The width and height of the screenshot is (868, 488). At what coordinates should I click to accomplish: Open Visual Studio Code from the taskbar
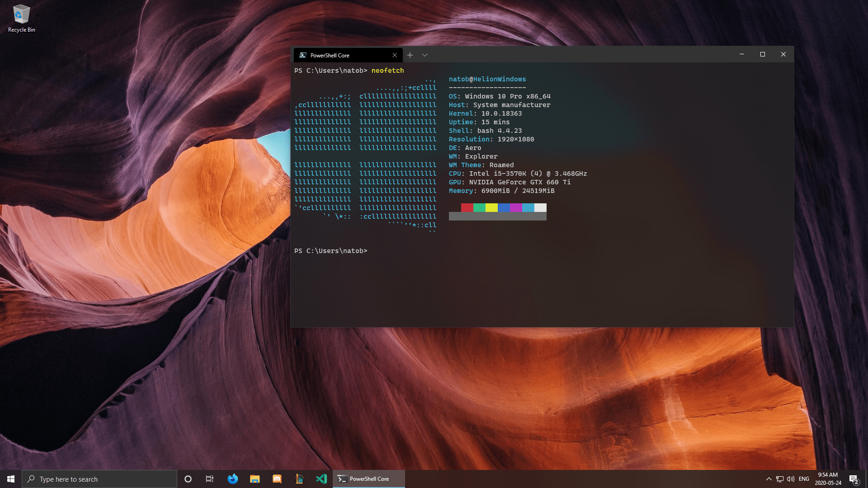pyautogui.click(x=321, y=479)
